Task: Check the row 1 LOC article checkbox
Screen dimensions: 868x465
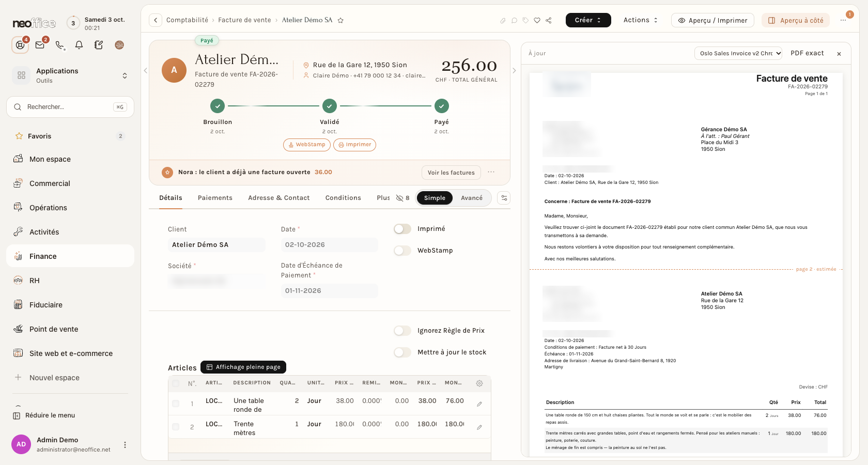Action: tap(176, 404)
